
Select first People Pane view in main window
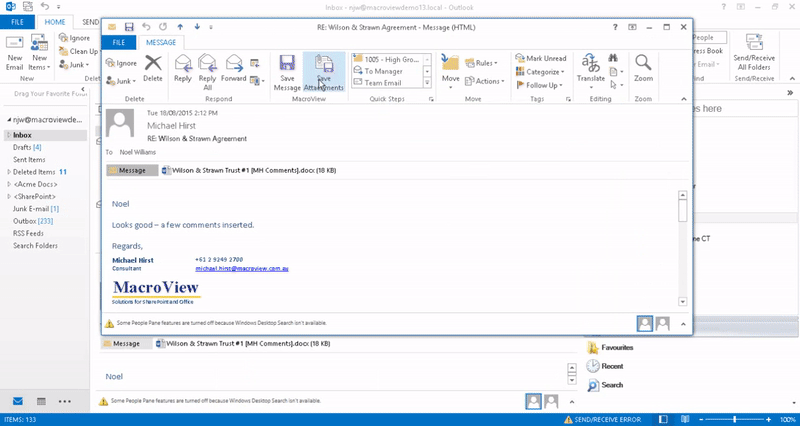(x=533, y=402)
